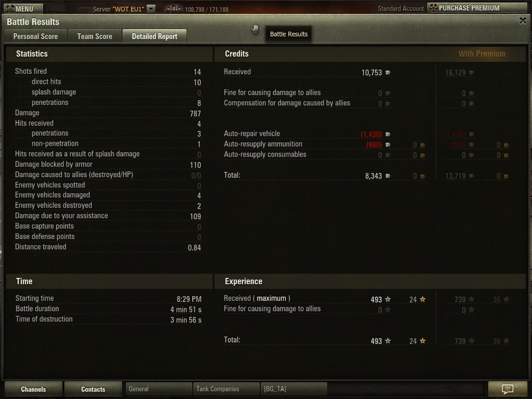Click the experience star next to Received 493

pyautogui.click(x=388, y=299)
